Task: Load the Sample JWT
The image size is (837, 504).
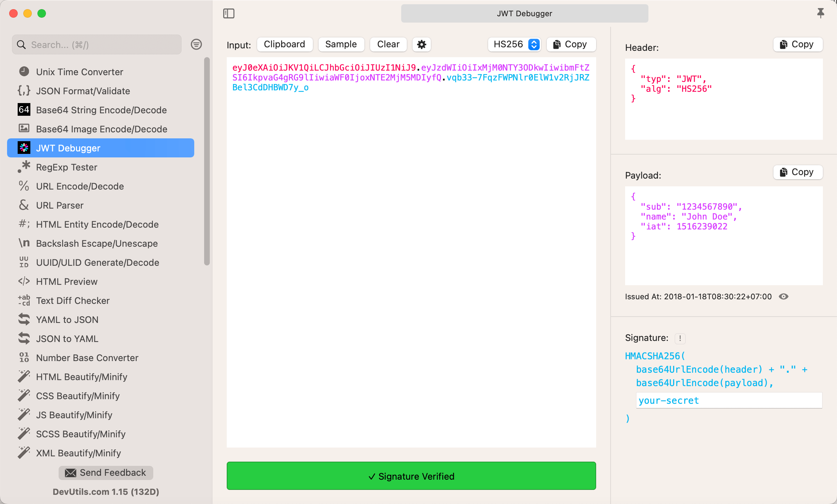Action: pos(341,44)
